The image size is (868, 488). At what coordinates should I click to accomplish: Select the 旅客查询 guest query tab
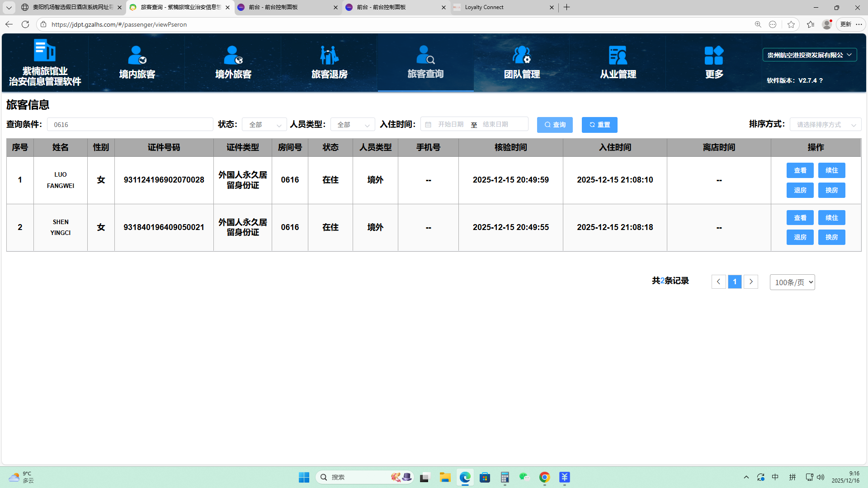point(425,62)
